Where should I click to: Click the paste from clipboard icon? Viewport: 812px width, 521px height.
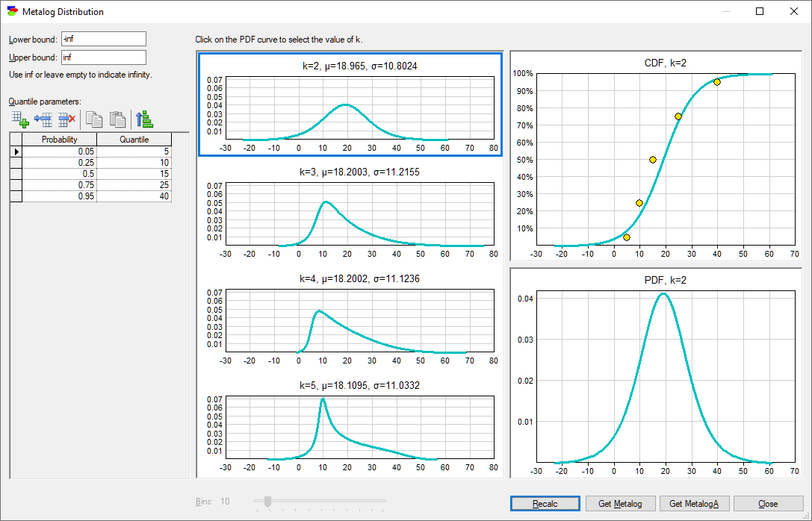click(x=117, y=119)
